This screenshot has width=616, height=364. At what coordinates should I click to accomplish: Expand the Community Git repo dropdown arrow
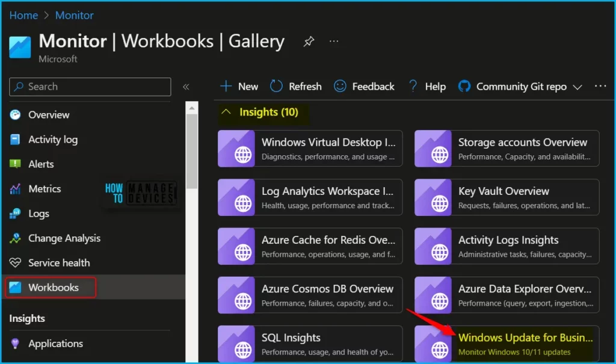pos(577,87)
